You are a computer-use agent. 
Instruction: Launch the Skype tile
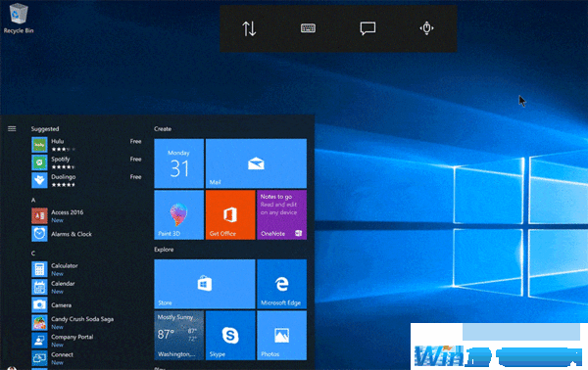coord(230,335)
